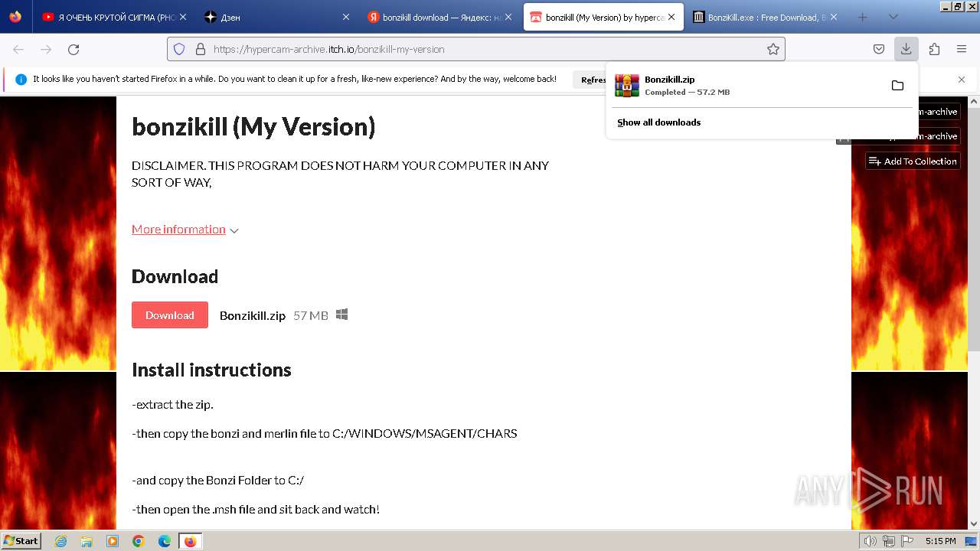Close the Дзен tab
The height and width of the screenshot is (551, 980).
[x=346, y=17]
